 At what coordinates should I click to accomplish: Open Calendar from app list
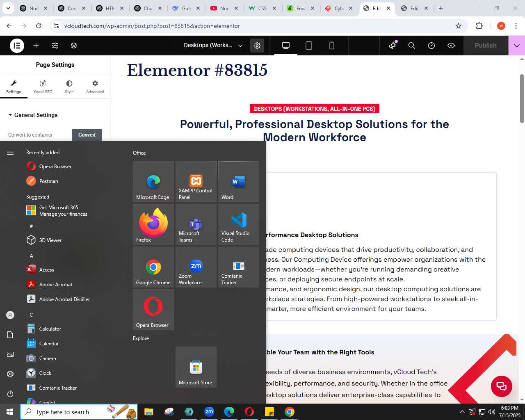coord(49,343)
